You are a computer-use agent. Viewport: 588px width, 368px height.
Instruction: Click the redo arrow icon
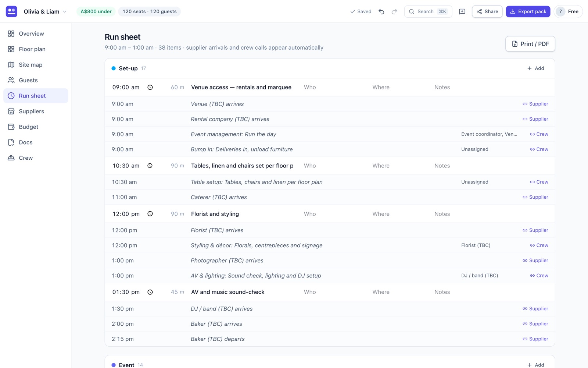click(x=394, y=11)
